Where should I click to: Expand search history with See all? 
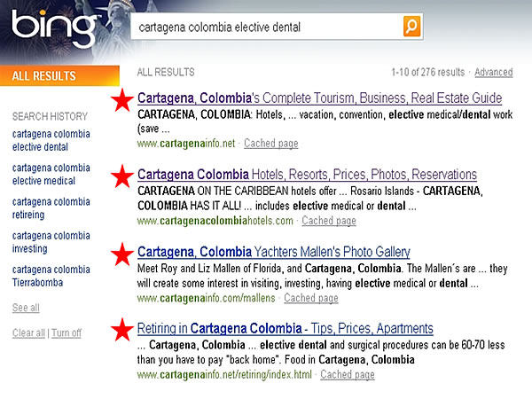click(x=26, y=308)
